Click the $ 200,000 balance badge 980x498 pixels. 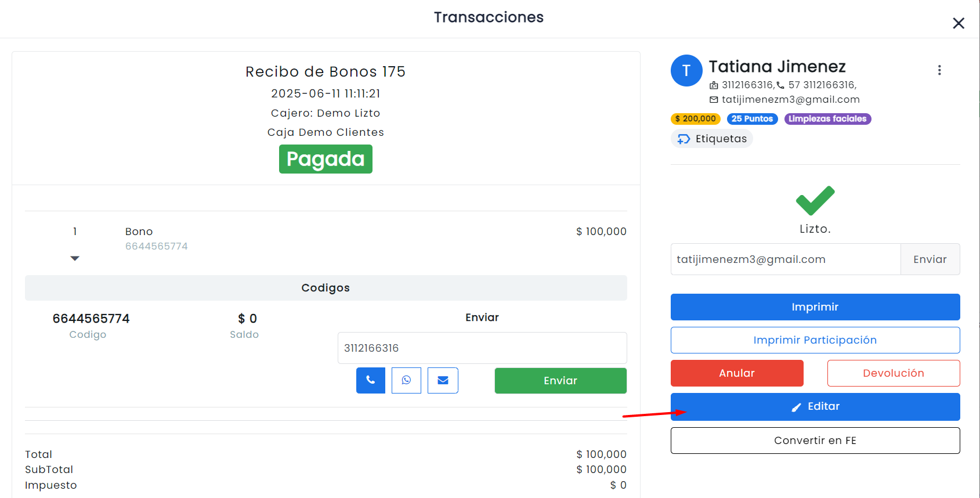pos(696,119)
